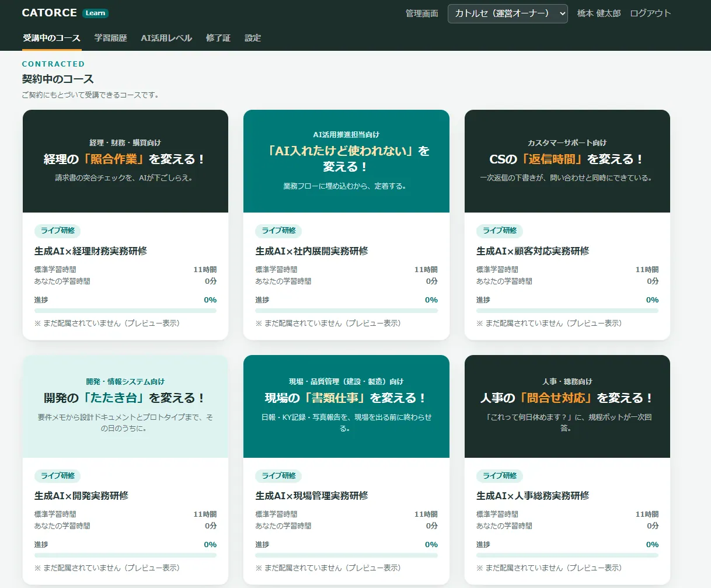The width and height of the screenshot is (711, 588).
Task: Click course title 生成AI×社内展開実務研修
Action: pos(312,251)
